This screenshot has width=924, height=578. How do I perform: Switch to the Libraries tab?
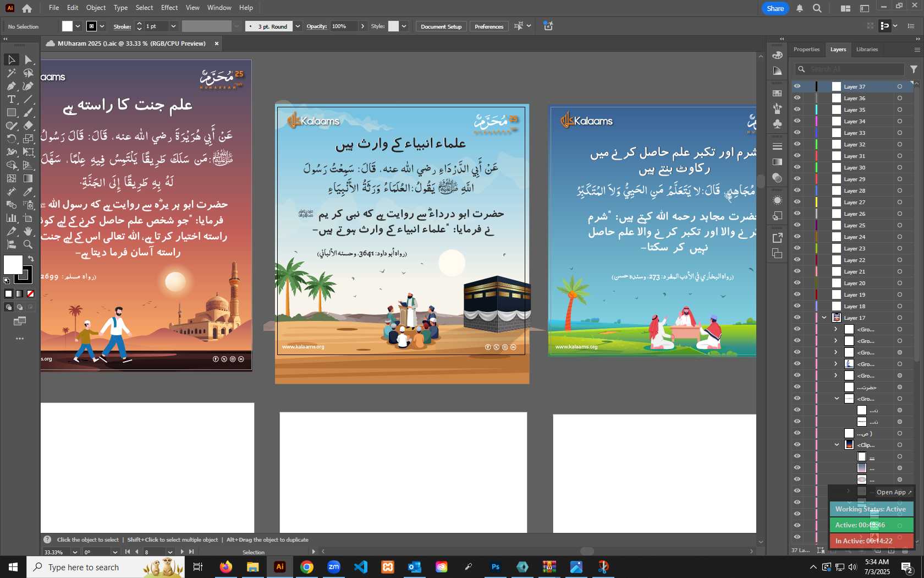click(x=867, y=50)
